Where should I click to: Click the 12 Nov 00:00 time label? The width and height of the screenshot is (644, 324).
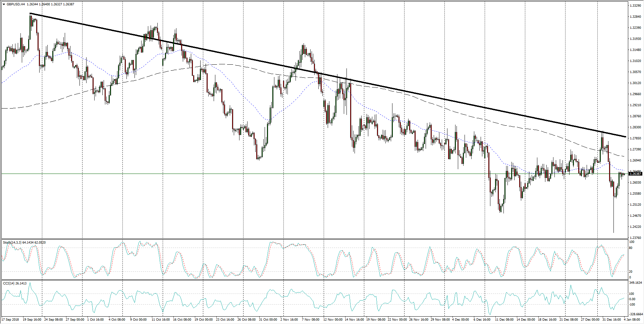(333, 320)
